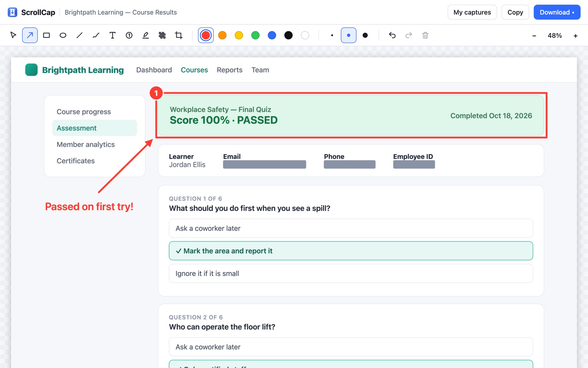The width and height of the screenshot is (588, 368).
Task: Choose the black color swatch
Action: coord(288,35)
